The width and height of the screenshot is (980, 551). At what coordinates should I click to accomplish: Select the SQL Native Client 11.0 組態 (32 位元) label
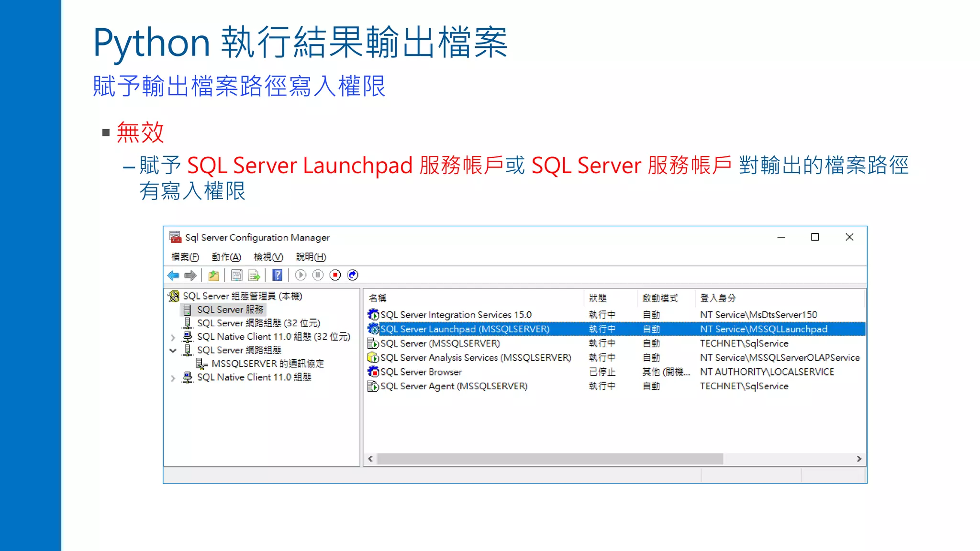tap(274, 337)
